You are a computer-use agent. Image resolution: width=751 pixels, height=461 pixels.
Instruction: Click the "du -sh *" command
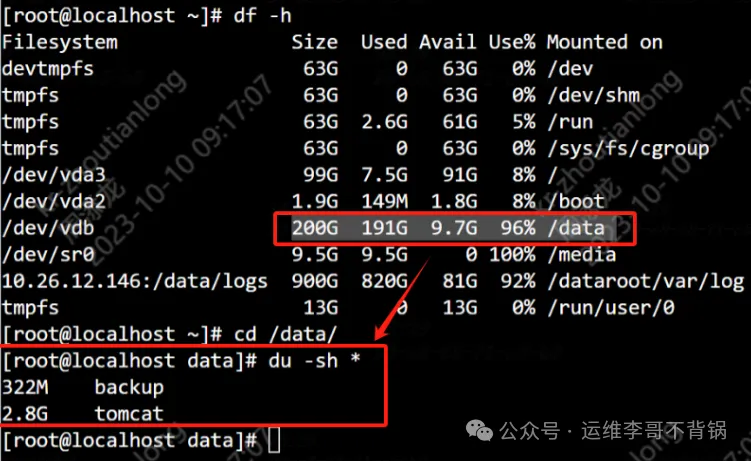[314, 360]
